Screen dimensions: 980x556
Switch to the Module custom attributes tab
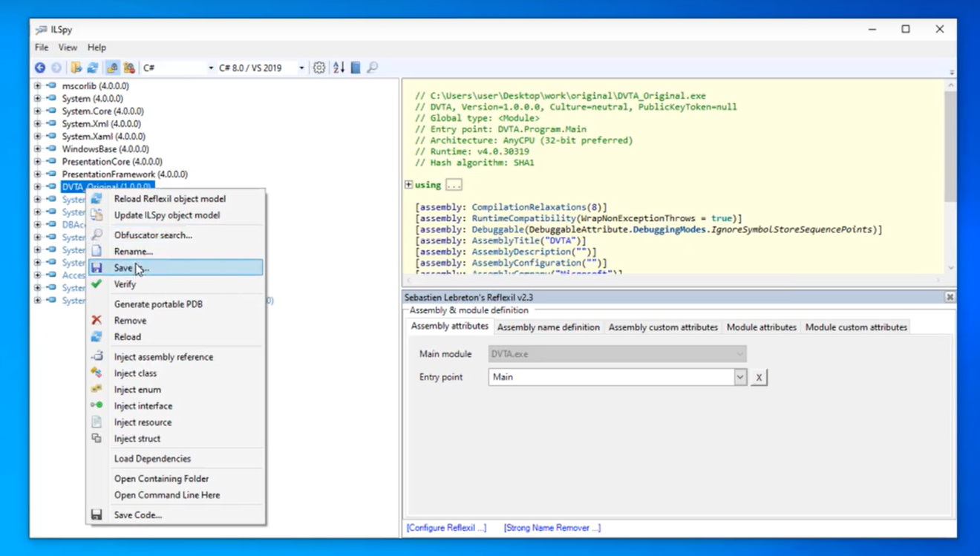[856, 327]
